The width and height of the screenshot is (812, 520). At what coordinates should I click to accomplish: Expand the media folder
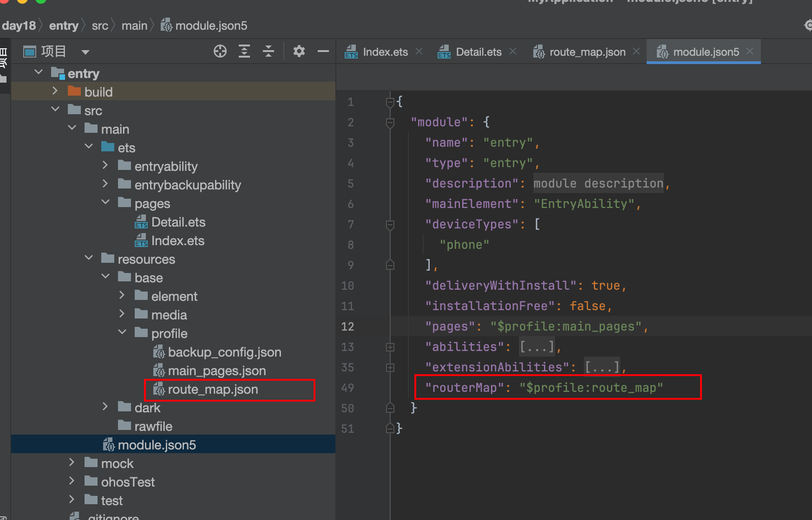tap(122, 313)
